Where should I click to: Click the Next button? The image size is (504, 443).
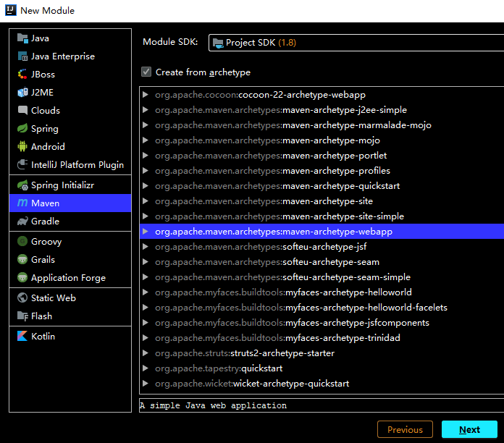(x=469, y=429)
